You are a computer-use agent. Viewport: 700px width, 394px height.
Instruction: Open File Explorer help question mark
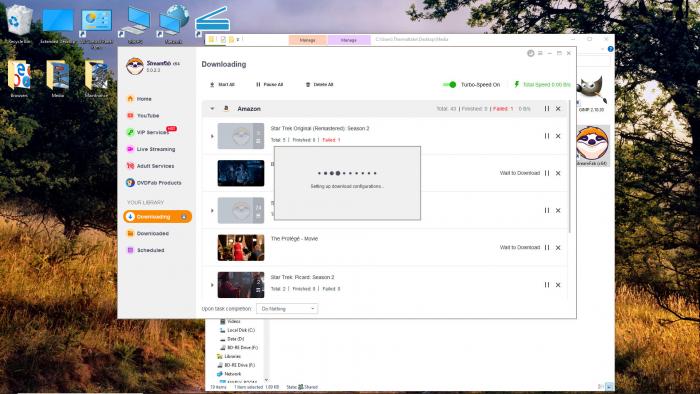pyautogui.click(x=610, y=49)
